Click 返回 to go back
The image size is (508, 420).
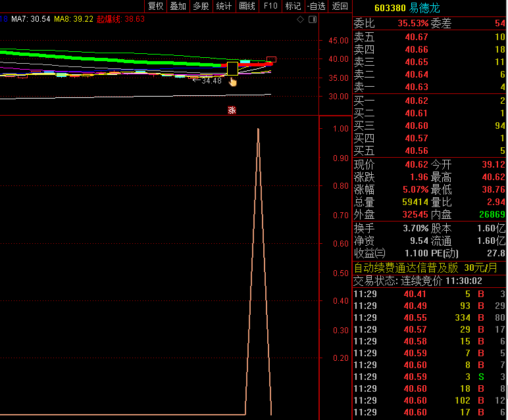340,6
